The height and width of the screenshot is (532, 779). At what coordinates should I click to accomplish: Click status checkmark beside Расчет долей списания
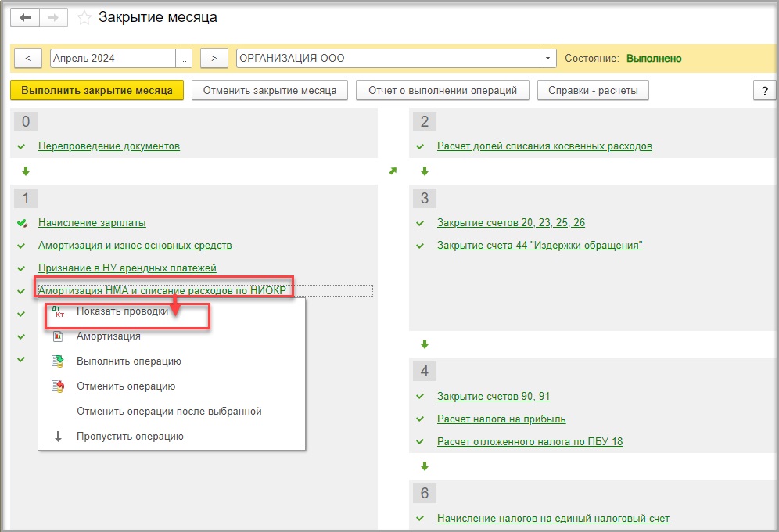420,146
